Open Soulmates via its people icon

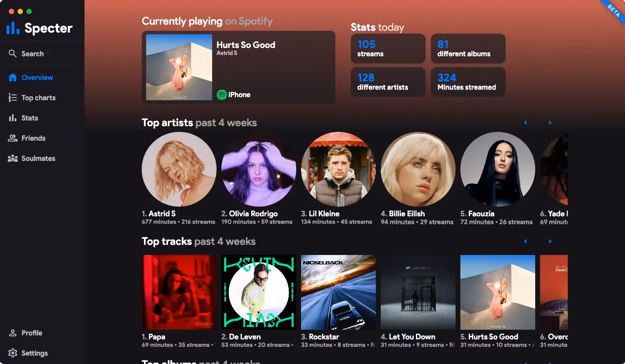pos(12,158)
